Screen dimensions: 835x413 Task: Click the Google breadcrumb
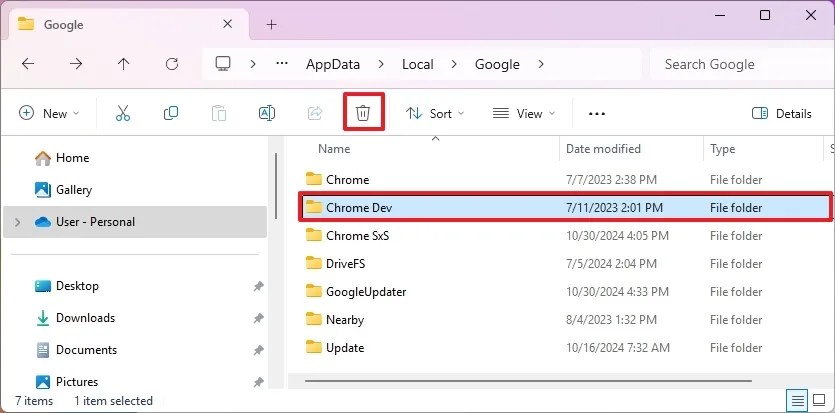497,64
